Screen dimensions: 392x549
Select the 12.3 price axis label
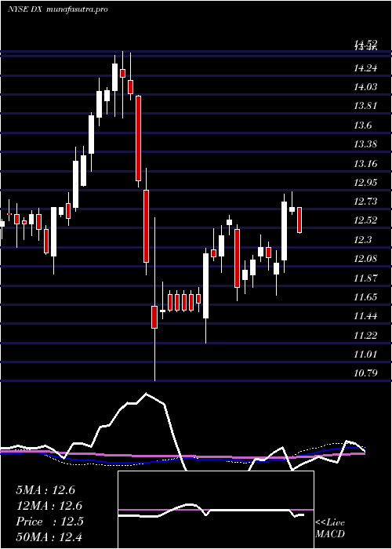tap(364, 239)
